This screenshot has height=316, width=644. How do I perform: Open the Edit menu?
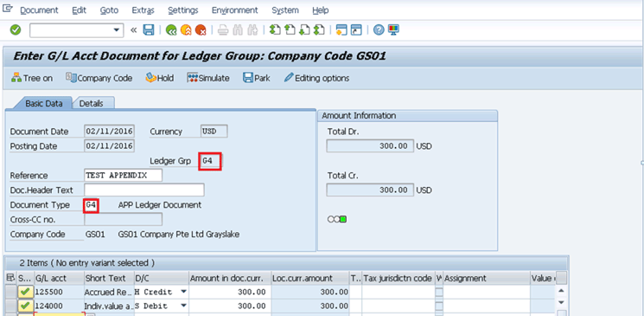point(79,10)
